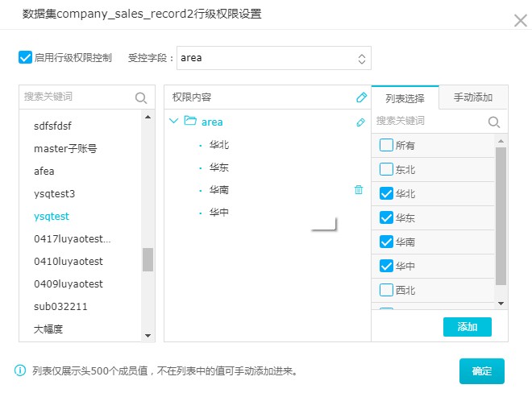532x393 pixels.
Task: Select user afea
Action: (x=44, y=172)
